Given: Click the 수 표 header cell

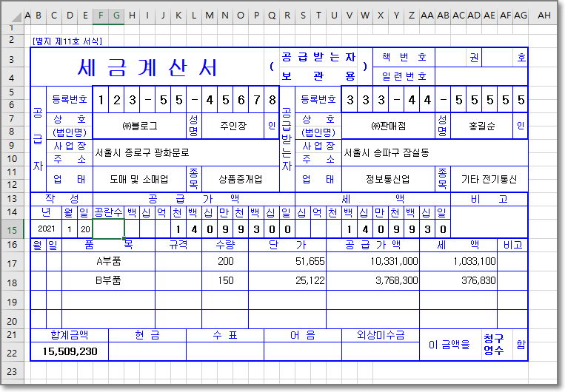Looking at the screenshot, I should (x=225, y=336).
